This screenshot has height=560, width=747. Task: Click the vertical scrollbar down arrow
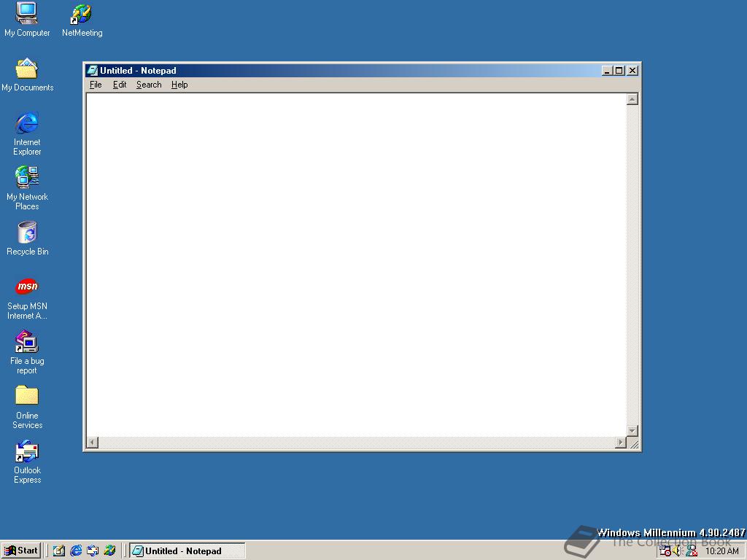[632, 430]
